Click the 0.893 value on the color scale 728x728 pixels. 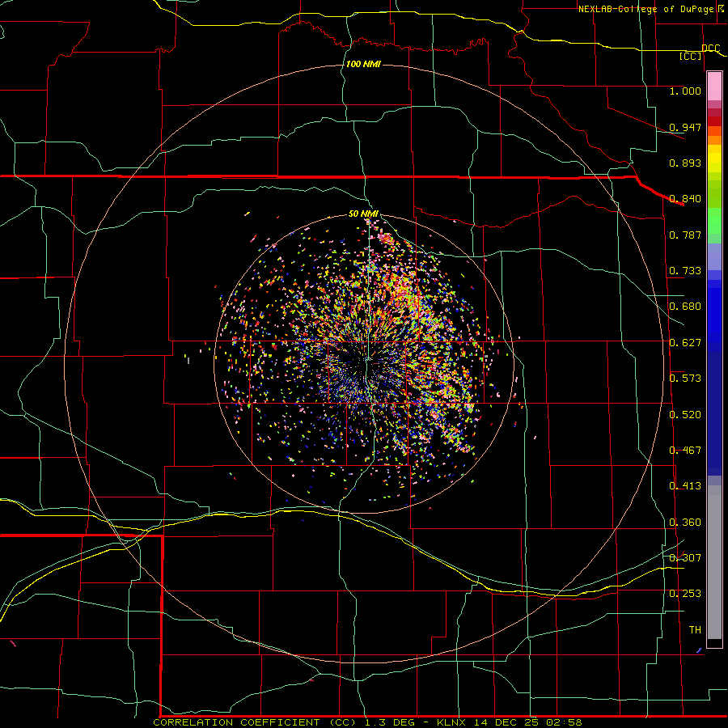(x=685, y=163)
